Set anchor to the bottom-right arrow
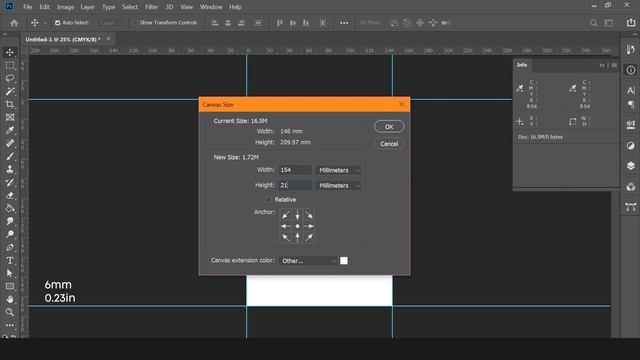The height and width of the screenshot is (360, 640). point(309,237)
